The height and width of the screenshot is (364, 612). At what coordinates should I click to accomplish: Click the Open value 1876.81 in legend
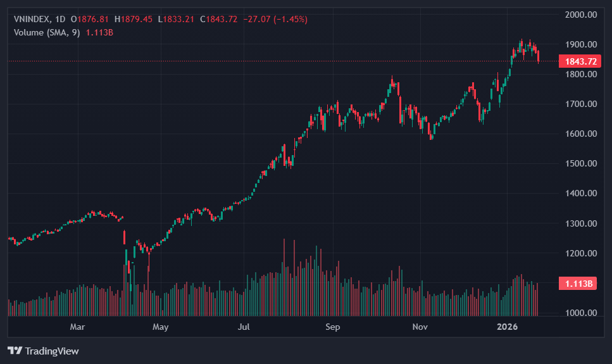click(x=92, y=19)
